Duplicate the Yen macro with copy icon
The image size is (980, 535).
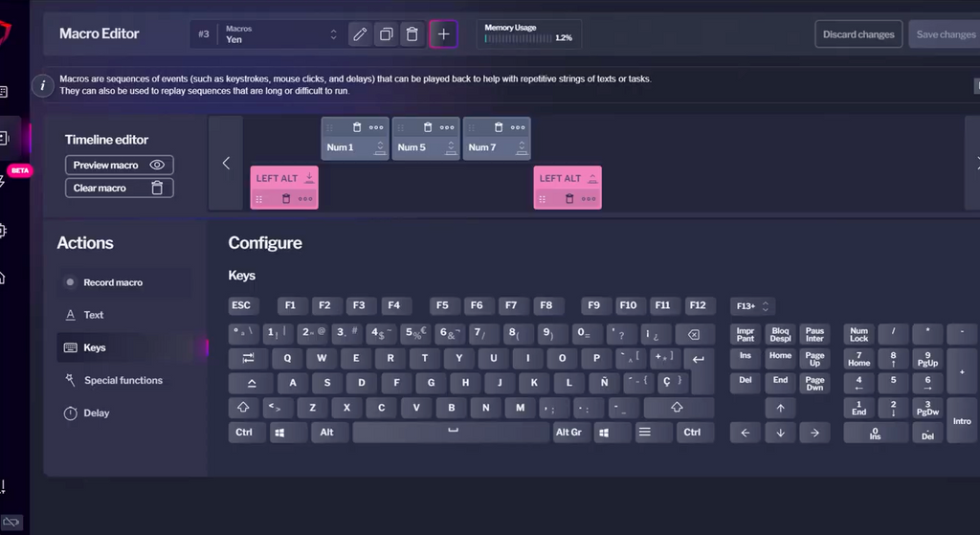tap(386, 34)
